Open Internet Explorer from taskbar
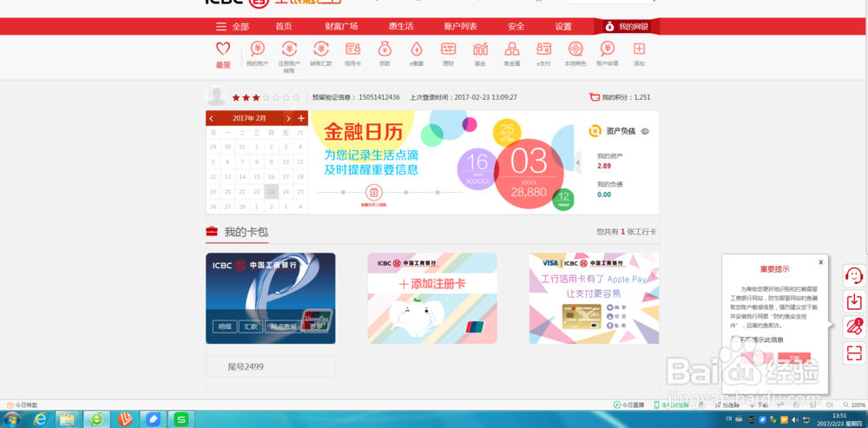The image size is (868, 428). [41, 419]
